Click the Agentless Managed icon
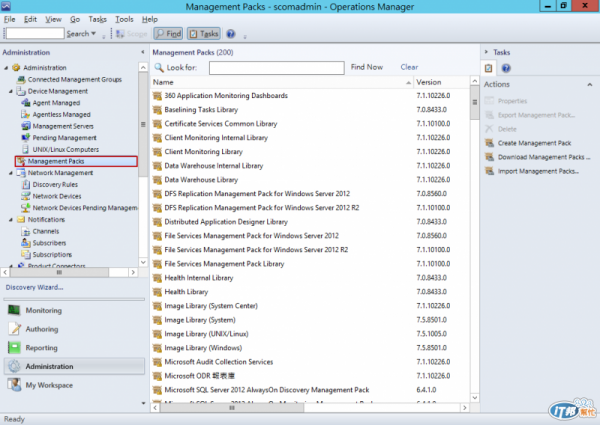This screenshot has width=600, height=425. point(26,114)
